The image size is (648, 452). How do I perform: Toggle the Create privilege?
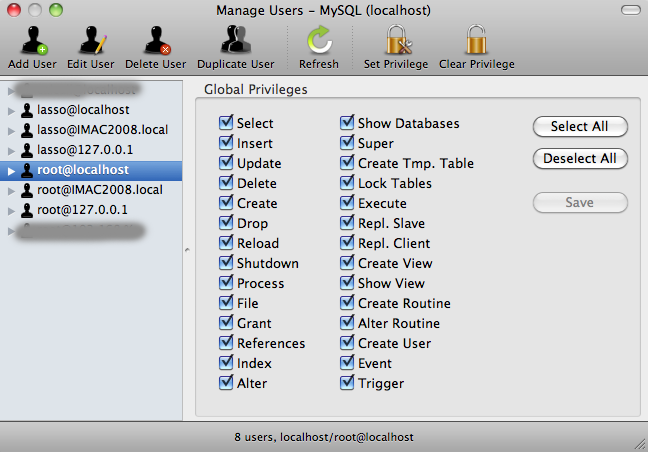(x=226, y=203)
